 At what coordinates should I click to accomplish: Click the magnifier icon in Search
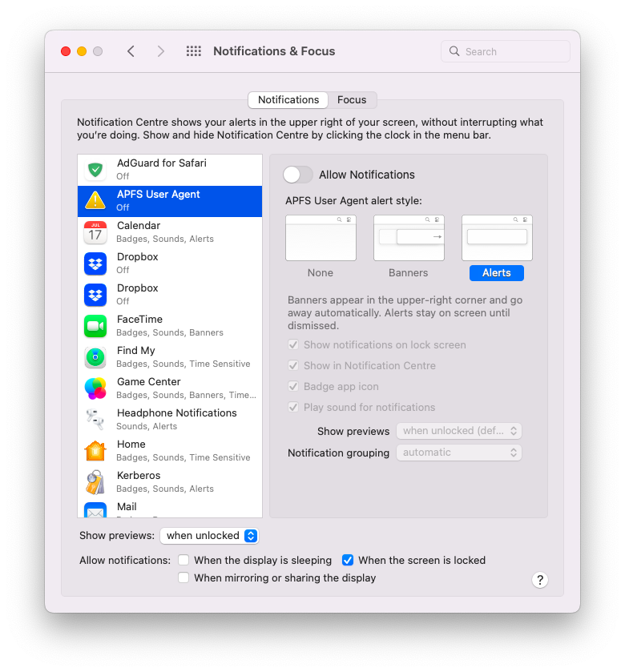454,51
